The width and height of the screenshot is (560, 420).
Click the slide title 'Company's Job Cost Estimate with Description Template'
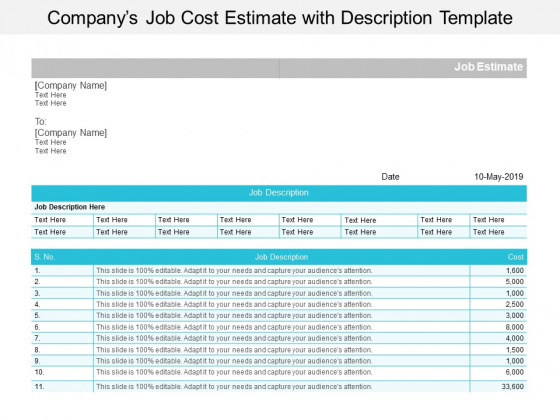point(280,18)
